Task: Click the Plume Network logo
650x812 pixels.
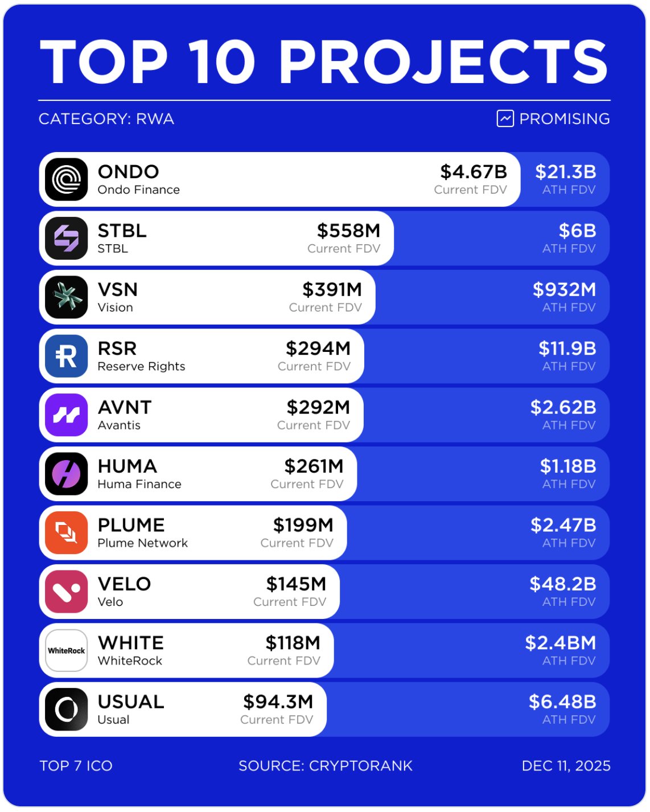Action: click(67, 533)
